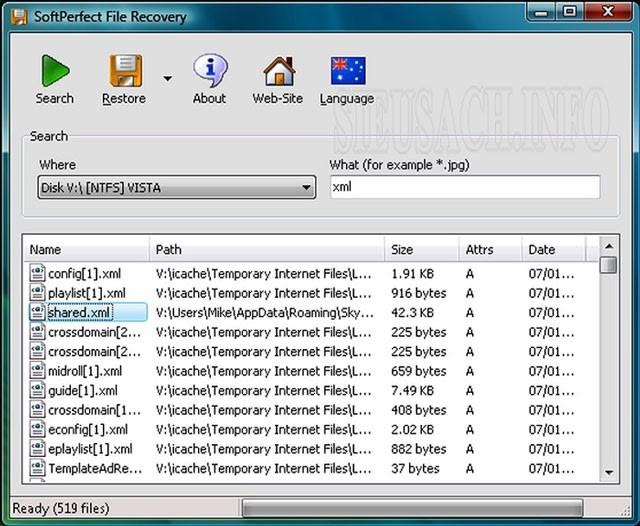Select the 408 bytes crossdomain file icon

coord(37,410)
